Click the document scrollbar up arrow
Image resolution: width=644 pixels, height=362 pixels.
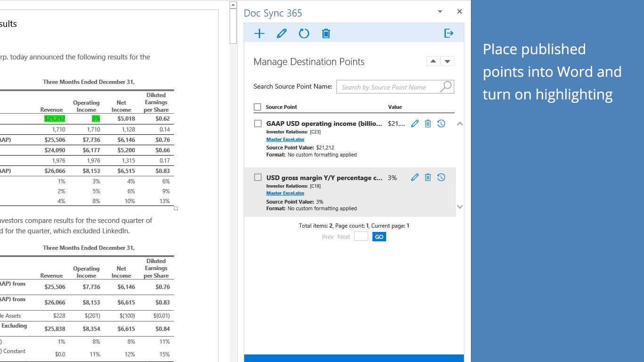click(233, 5)
